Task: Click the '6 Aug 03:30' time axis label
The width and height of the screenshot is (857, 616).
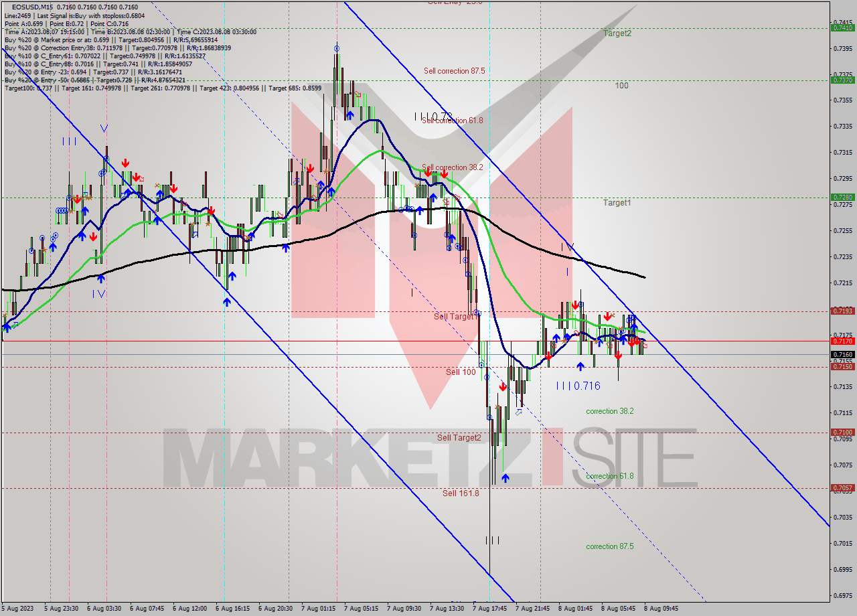Action: point(104,609)
